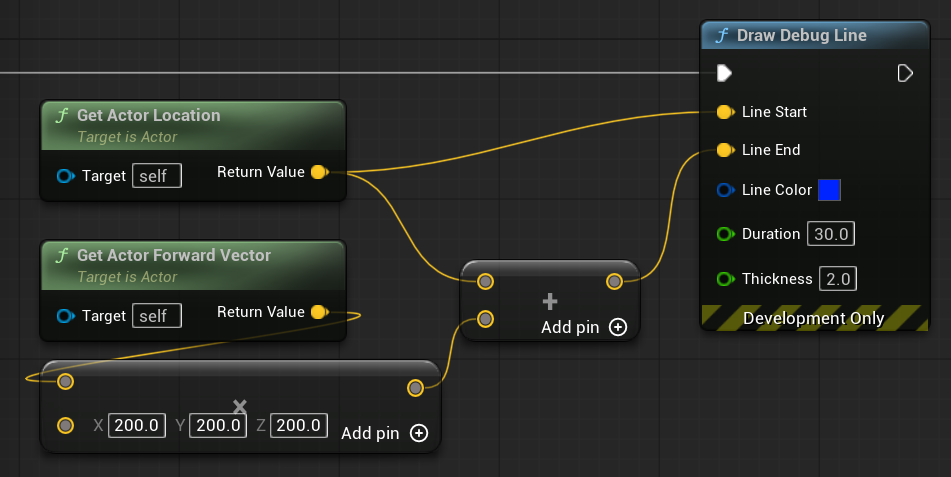Viewport: 951px width, 477px height.
Task: Click Add pin on the addition node
Action: click(584, 327)
